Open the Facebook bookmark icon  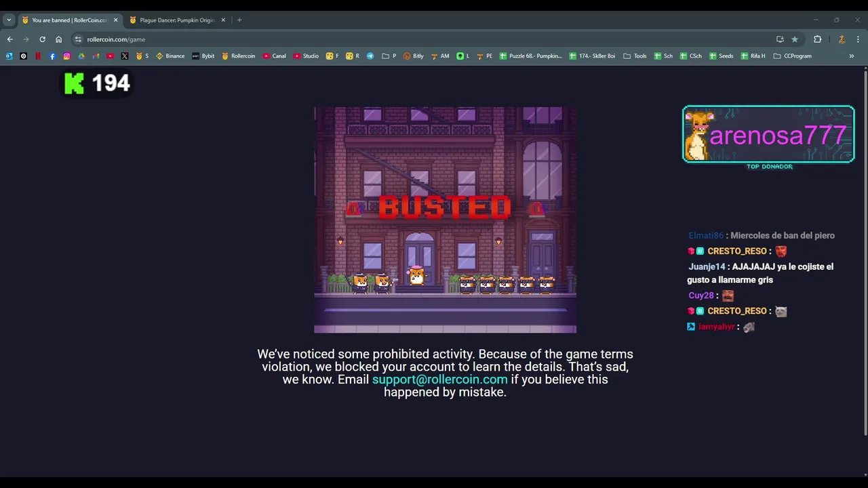tap(52, 56)
